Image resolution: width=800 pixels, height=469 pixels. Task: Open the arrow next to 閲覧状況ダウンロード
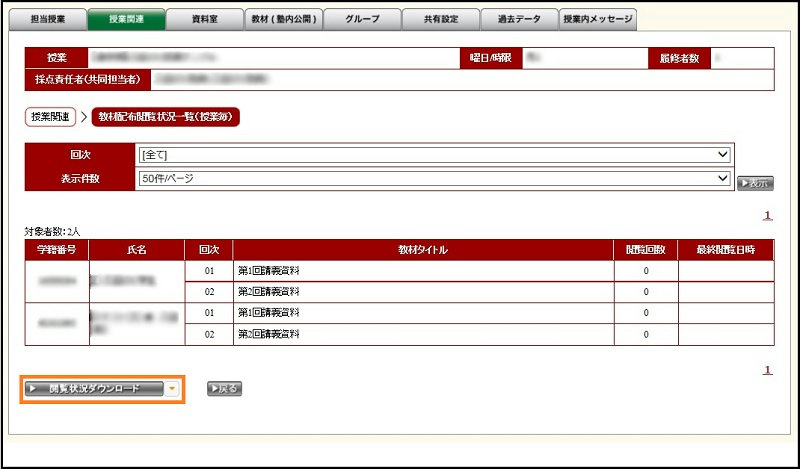click(x=173, y=388)
